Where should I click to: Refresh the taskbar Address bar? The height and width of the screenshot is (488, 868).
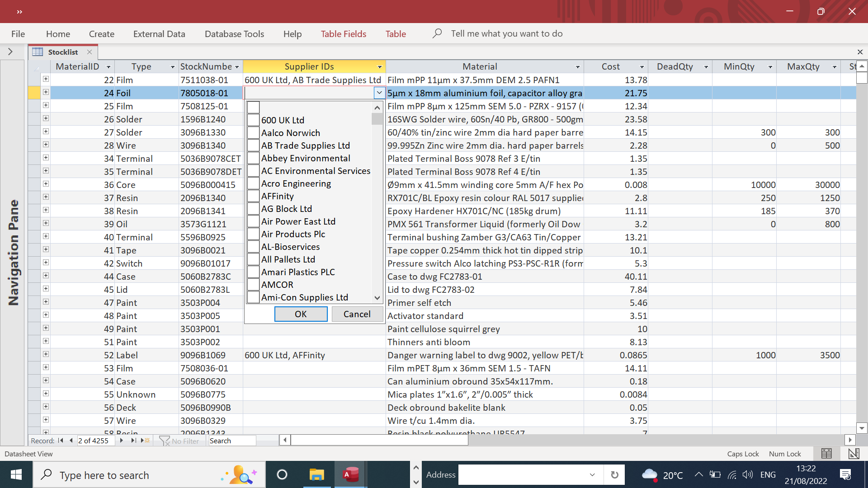pyautogui.click(x=614, y=475)
